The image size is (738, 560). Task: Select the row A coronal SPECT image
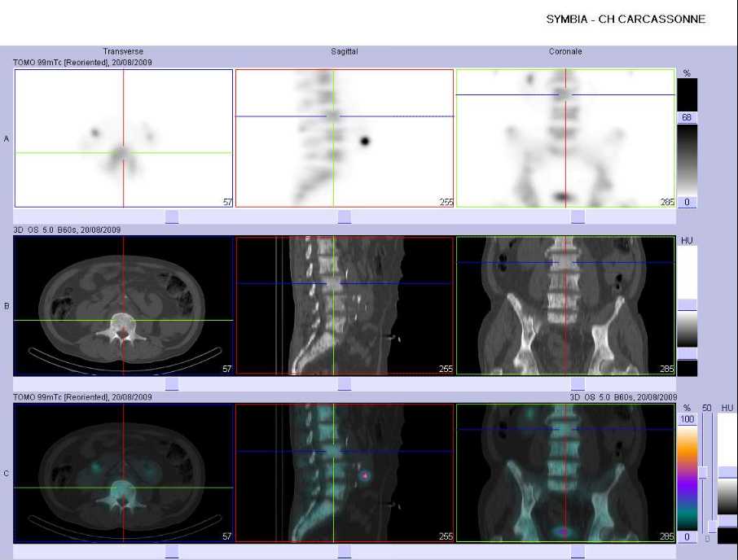566,138
